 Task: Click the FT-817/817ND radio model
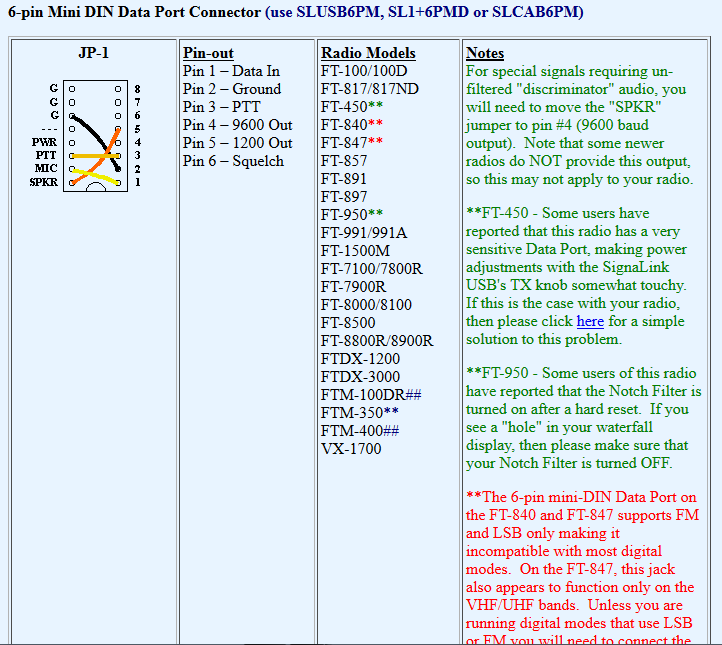pos(370,89)
